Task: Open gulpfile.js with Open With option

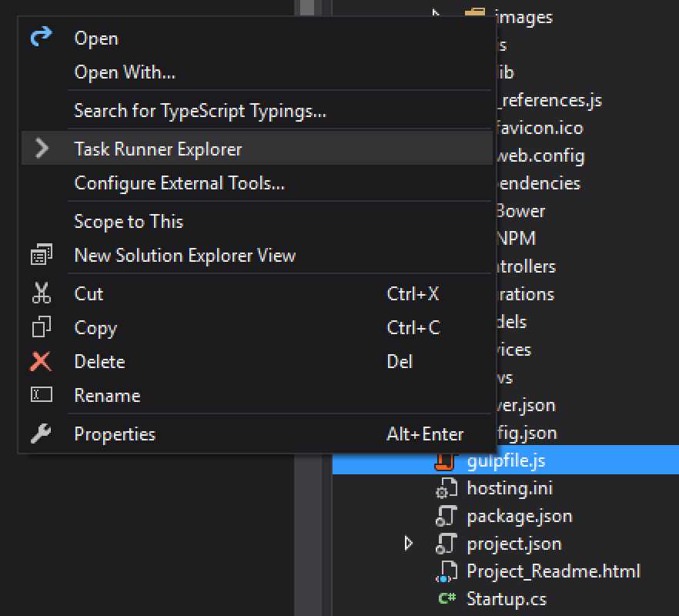Action: point(124,72)
